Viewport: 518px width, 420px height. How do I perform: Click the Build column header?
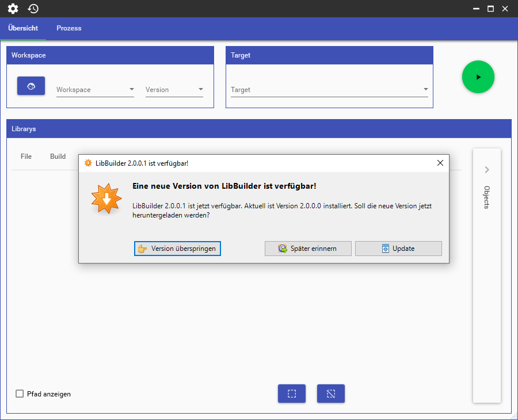click(x=58, y=156)
